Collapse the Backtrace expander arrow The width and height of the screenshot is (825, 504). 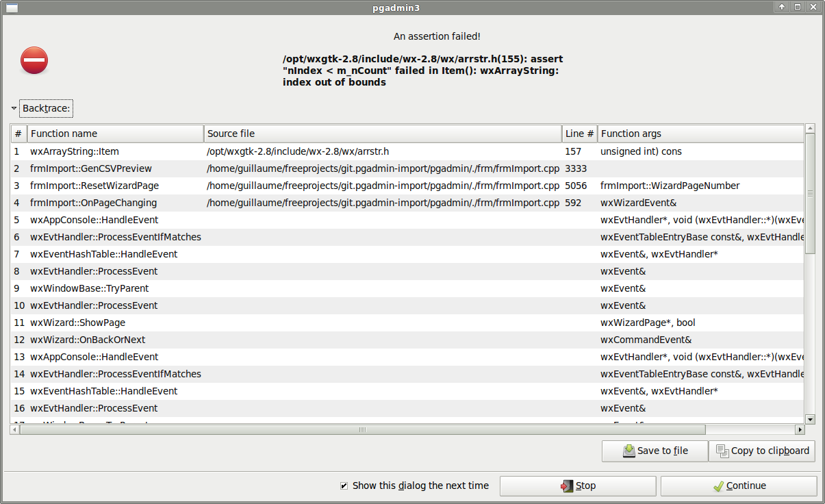coord(14,108)
